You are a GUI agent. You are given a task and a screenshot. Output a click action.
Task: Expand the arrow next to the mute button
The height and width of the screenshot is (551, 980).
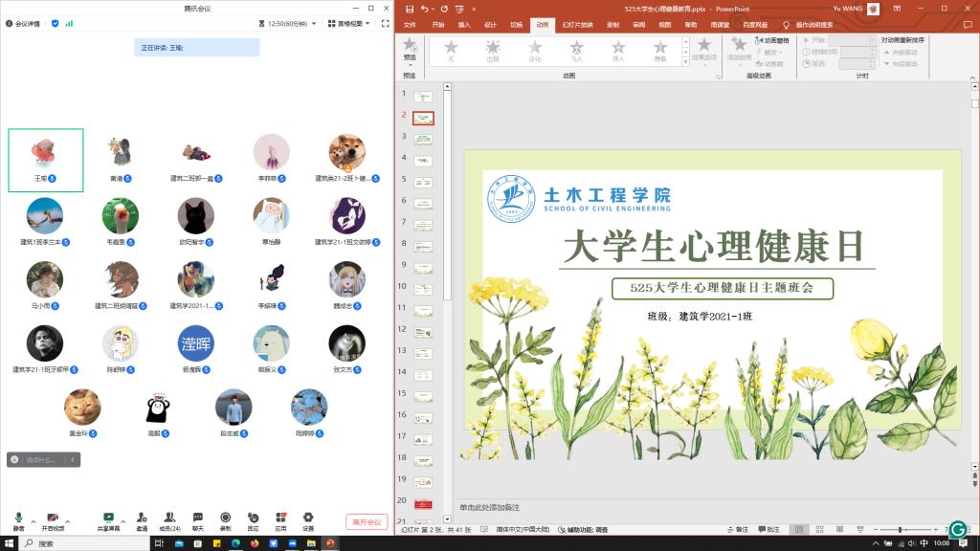(x=33, y=521)
